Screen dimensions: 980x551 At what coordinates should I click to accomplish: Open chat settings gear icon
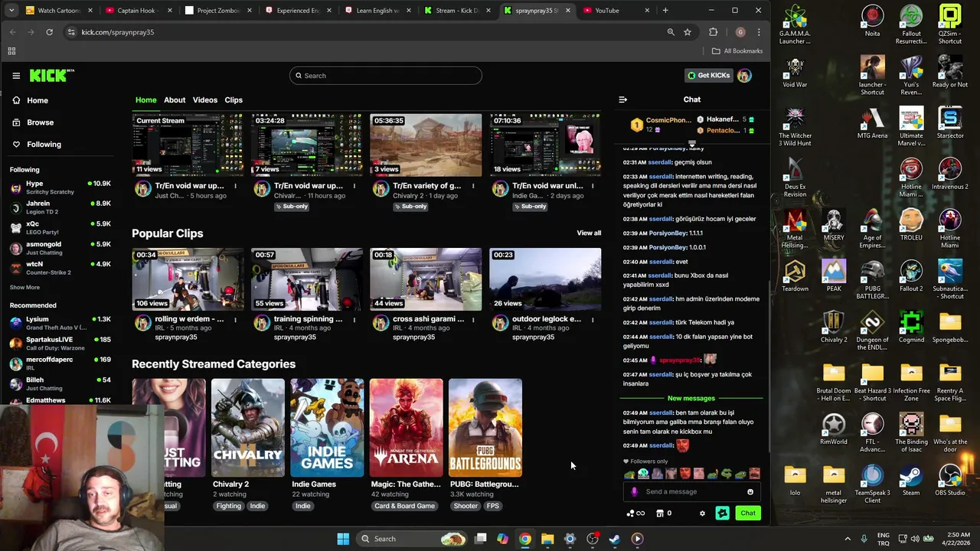(x=702, y=514)
